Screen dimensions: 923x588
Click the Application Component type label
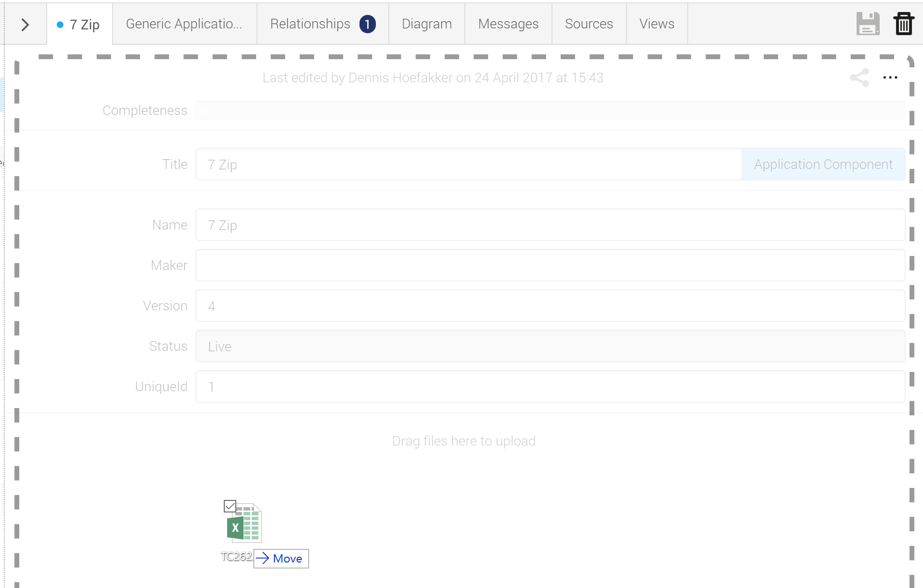point(823,165)
